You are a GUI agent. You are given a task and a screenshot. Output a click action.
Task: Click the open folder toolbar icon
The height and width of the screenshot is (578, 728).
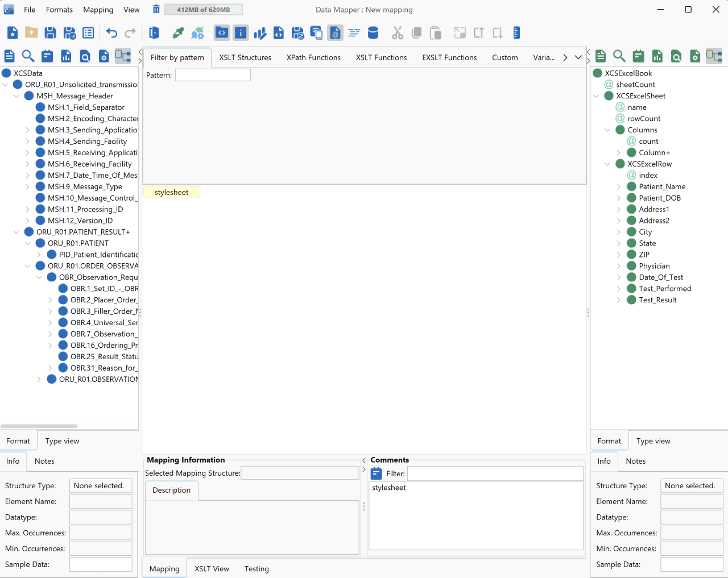(31, 33)
